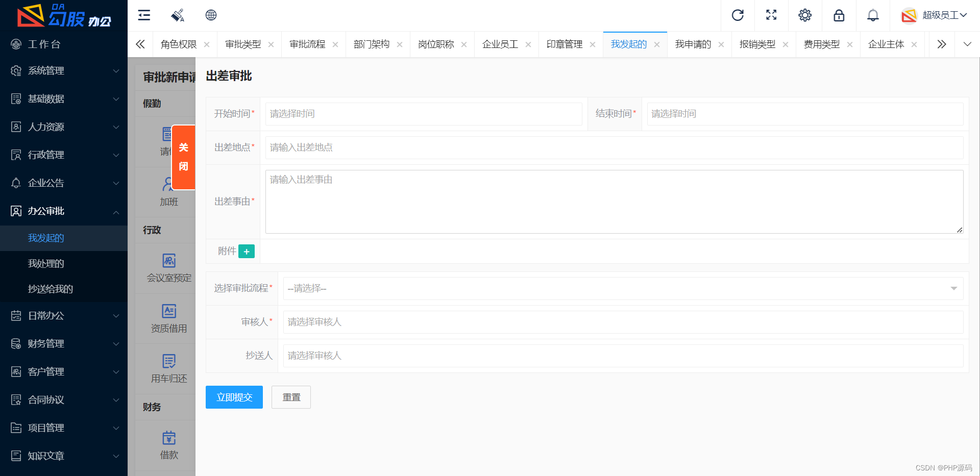The width and height of the screenshot is (980, 476).
Task: Close the 我申请的 tab
Action: pyautogui.click(x=721, y=44)
